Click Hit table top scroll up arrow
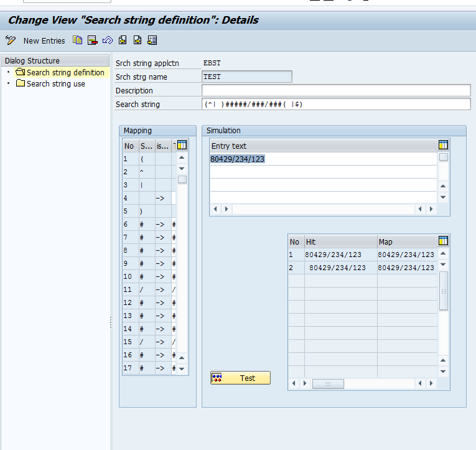The width and height of the screenshot is (476, 450). point(443,253)
